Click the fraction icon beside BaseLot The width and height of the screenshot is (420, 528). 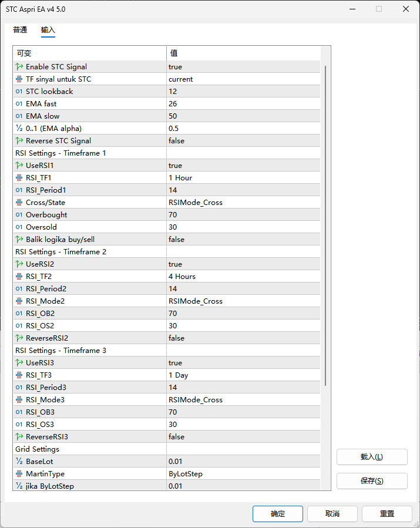click(x=19, y=462)
